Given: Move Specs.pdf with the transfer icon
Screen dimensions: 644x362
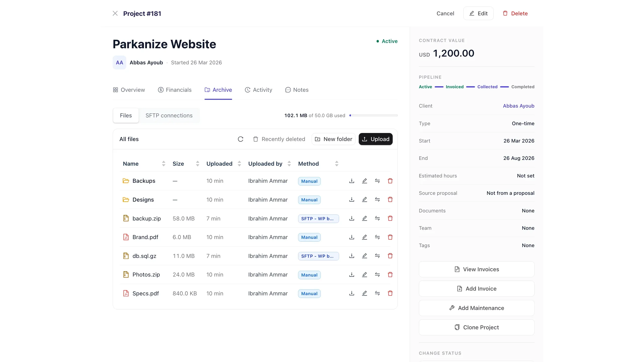Looking at the screenshot, I should pyautogui.click(x=377, y=293).
